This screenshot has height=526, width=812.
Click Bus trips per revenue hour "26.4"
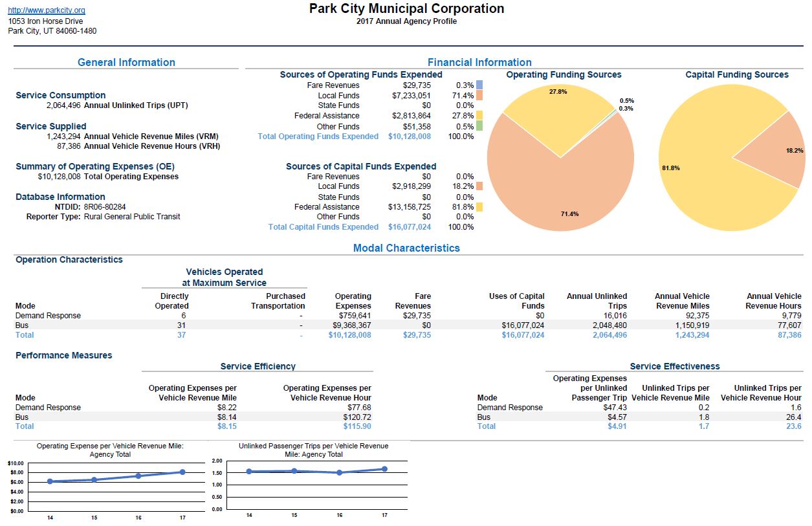pos(793,417)
